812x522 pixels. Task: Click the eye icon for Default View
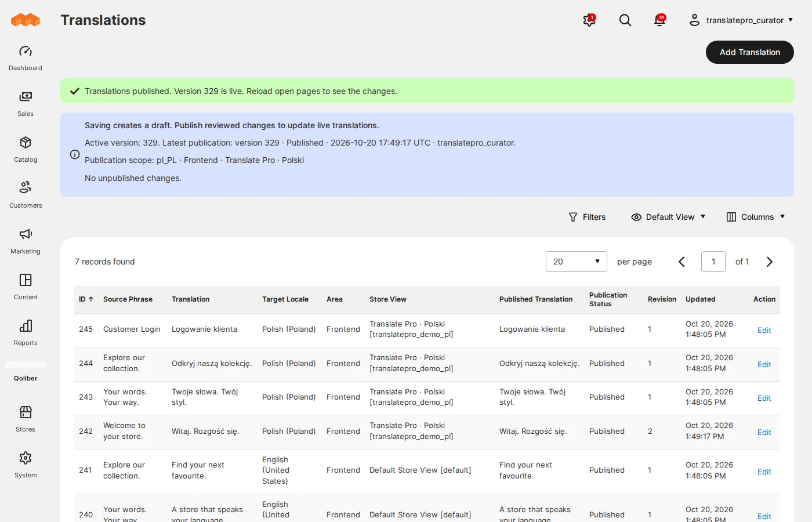(636, 217)
